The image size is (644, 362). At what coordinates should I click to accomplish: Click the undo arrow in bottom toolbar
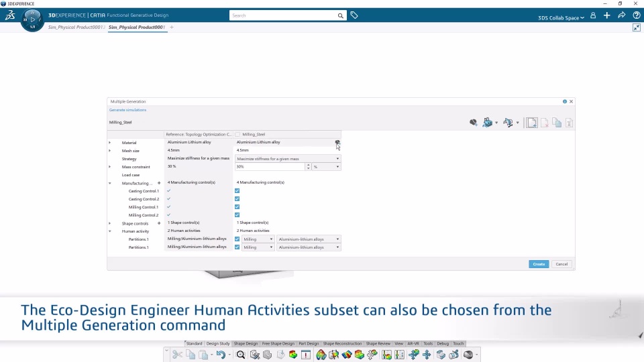coord(221,355)
